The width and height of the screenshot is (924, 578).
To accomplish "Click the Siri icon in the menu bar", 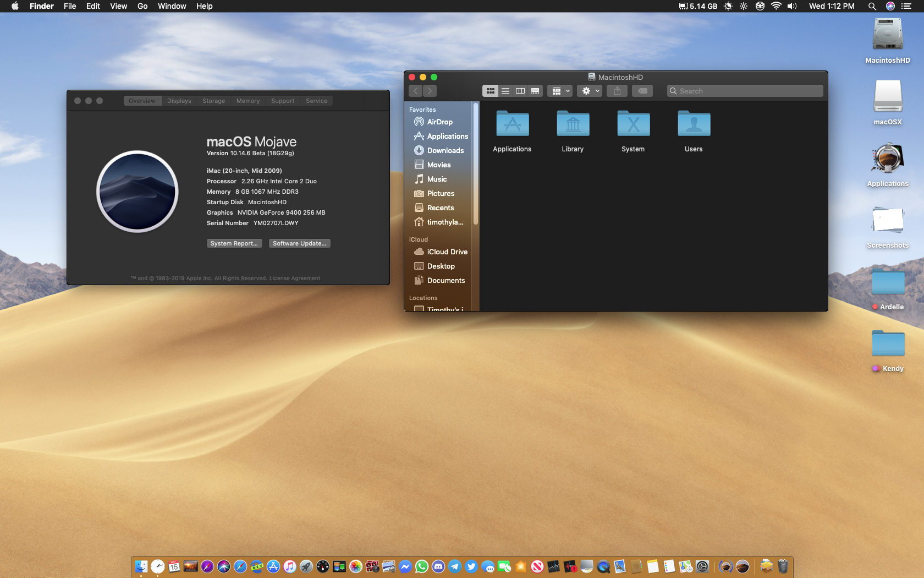I will [x=890, y=6].
